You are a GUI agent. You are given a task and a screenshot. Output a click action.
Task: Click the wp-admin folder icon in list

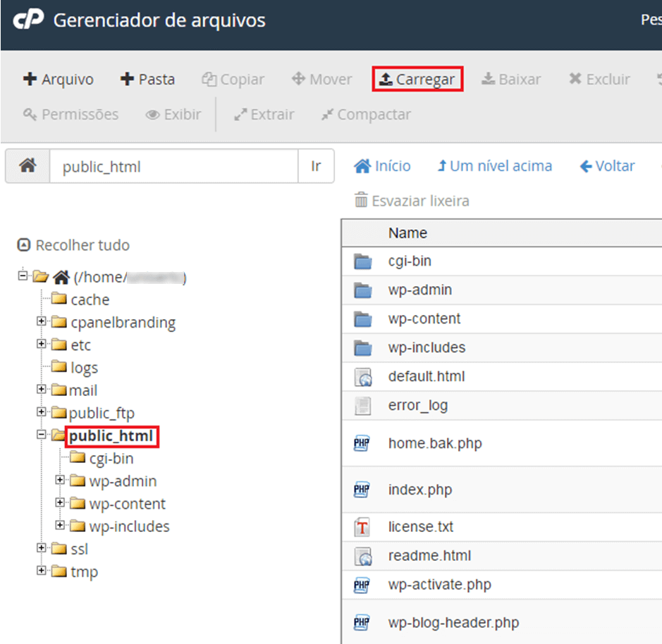point(362,290)
